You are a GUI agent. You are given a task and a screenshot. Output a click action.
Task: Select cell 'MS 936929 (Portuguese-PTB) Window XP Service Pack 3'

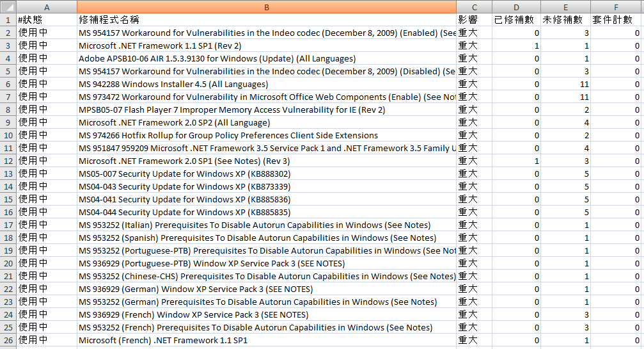pyautogui.click(x=267, y=263)
